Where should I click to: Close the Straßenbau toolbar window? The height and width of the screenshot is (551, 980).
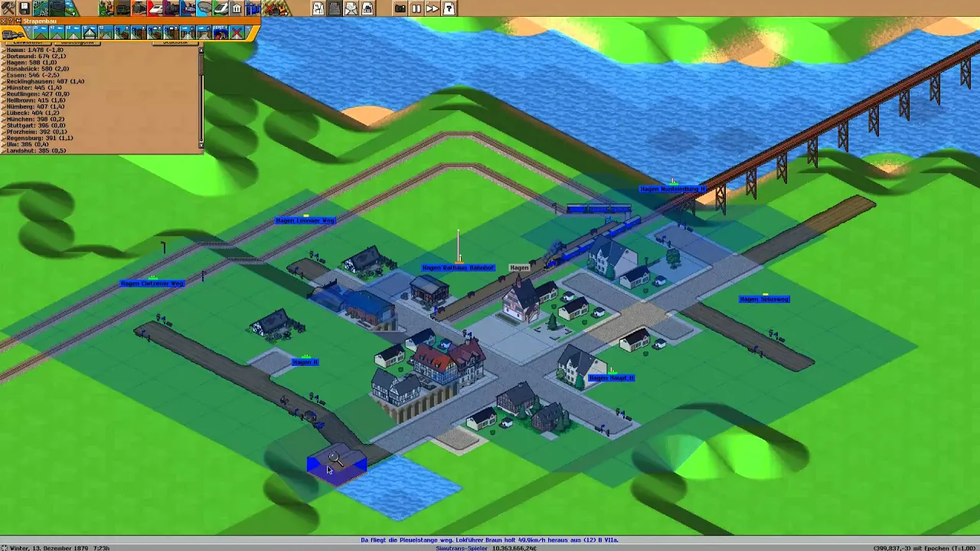[x=3, y=21]
